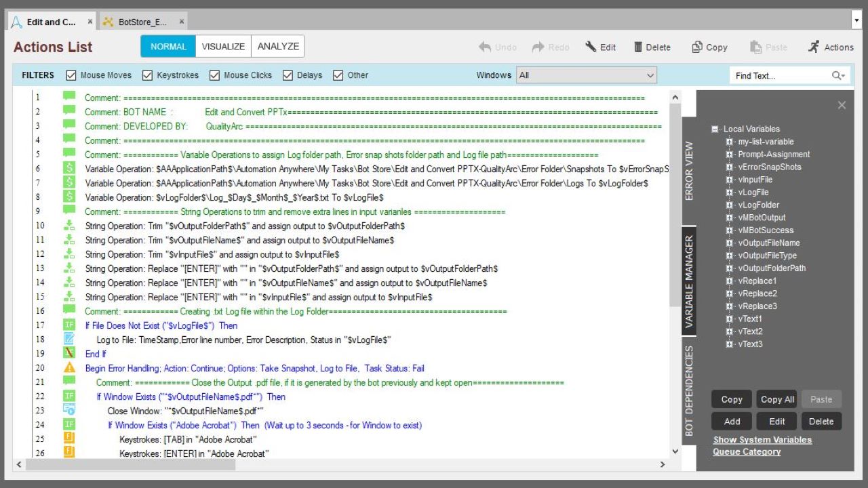
Task: Click the Delete trash icon
Action: point(638,47)
